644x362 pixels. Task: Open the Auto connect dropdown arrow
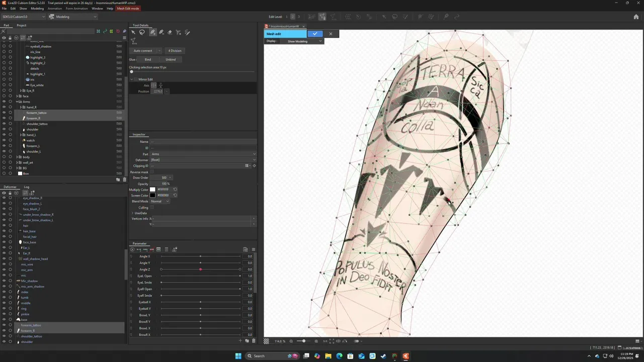pyautogui.click(x=159, y=51)
